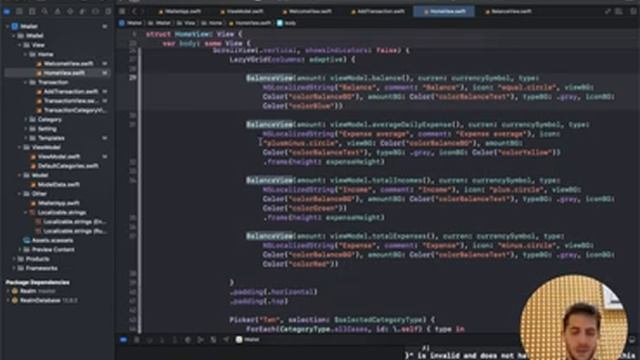640x360 pixels.
Task: Collapse the View folder
Action: coord(20,45)
